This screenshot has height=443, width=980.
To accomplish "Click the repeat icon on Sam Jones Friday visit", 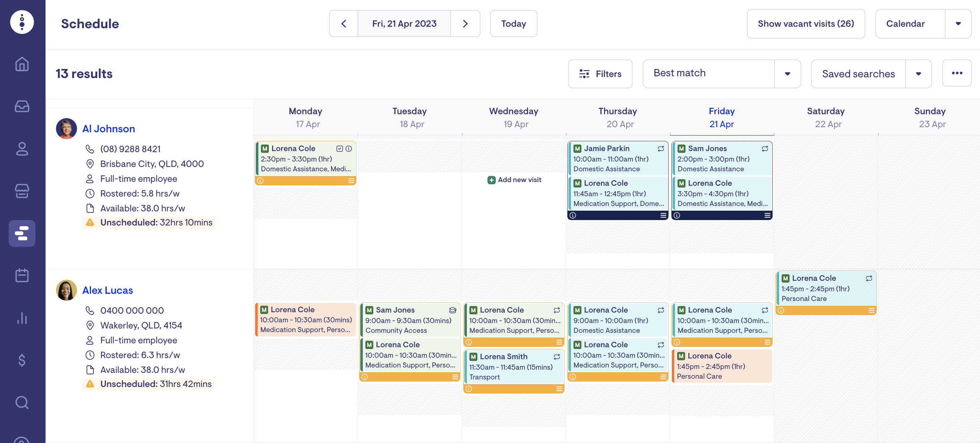I will click(765, 149).
